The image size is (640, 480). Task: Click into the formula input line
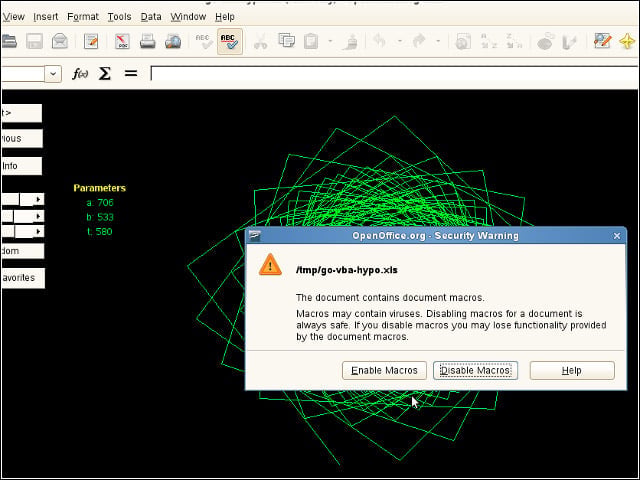click(x=394, y=74)
